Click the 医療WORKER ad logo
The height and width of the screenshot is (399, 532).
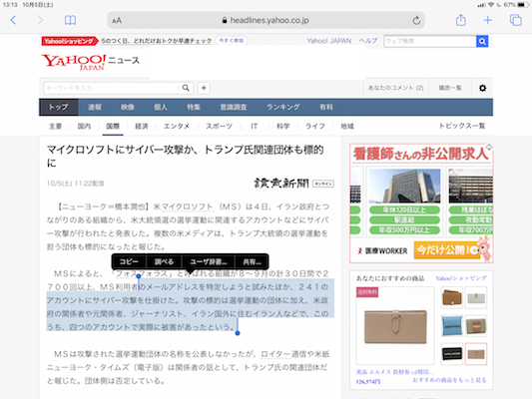tap(382, 250)
